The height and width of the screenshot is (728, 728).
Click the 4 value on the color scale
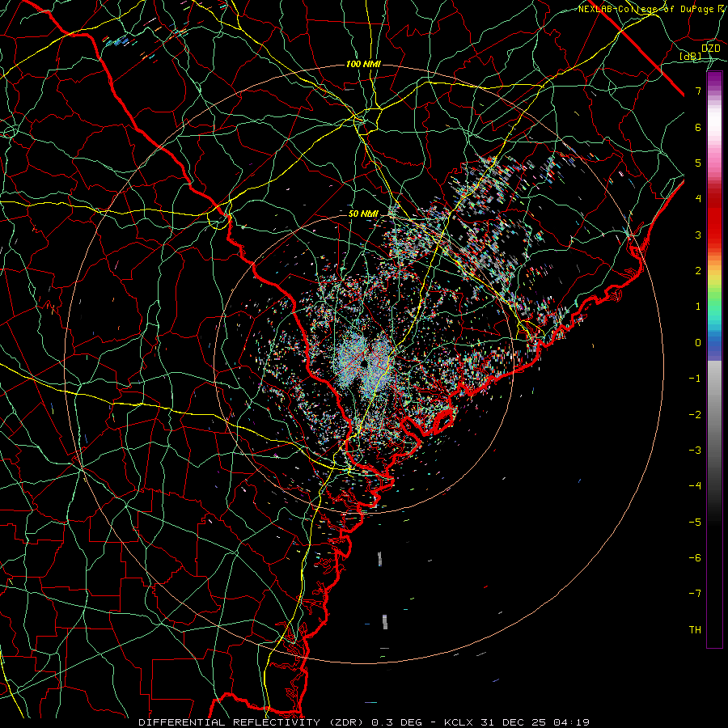pyautogui.click(x=698, y=199)
